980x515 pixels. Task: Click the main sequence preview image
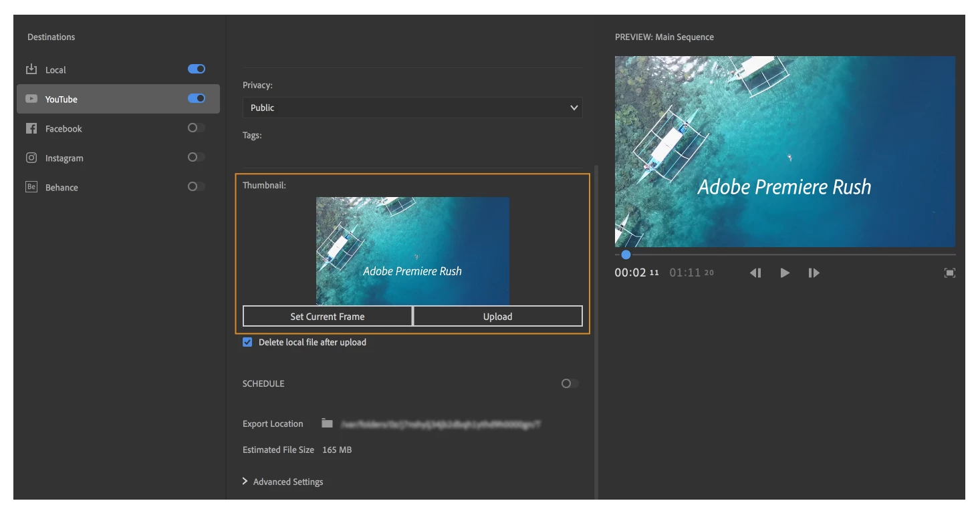(x=785, y=152)
